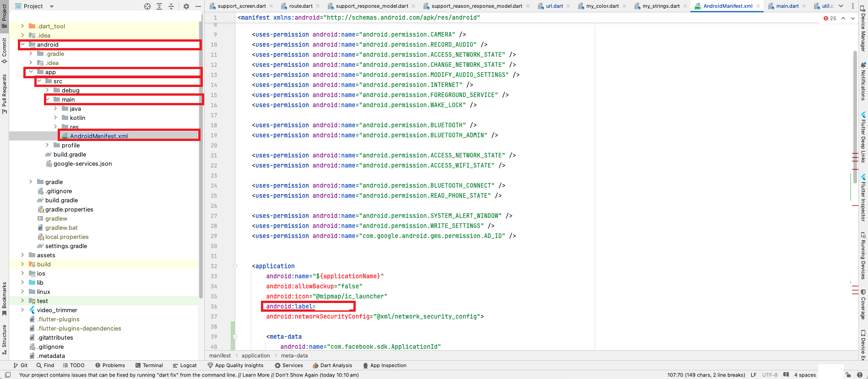The width and height of the screenshot is (868, 379).
Task: Expand the assets folder
Action: [x=22, y=255]
